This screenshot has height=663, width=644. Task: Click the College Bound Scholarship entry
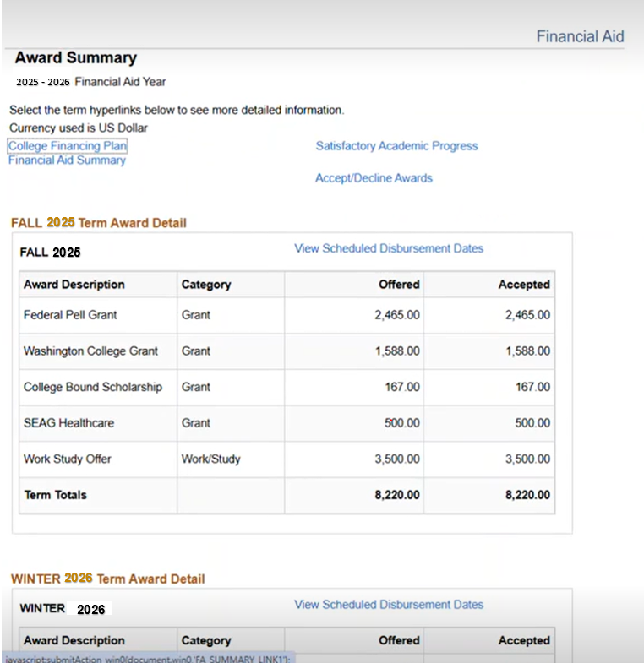pyautogui.click(x=92, y=387)
